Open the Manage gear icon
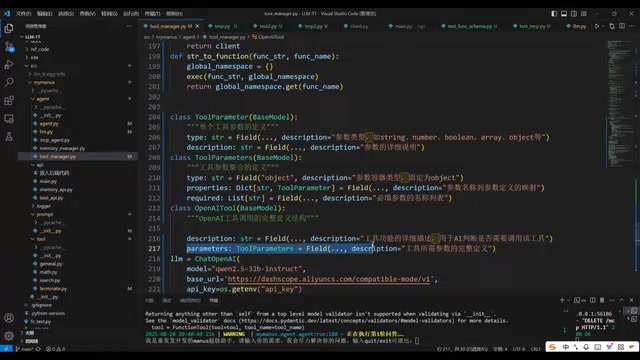This screenshot has width=640, height=360. click(9, 336)
